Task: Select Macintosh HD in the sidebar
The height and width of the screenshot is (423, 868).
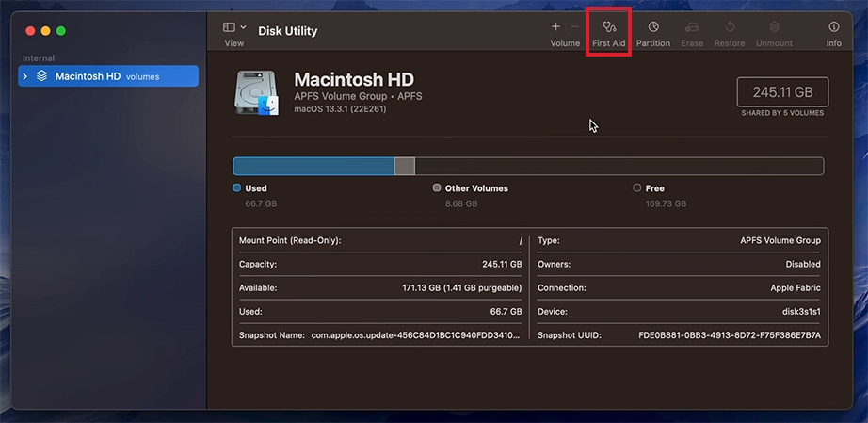Action: coord(108,76)
